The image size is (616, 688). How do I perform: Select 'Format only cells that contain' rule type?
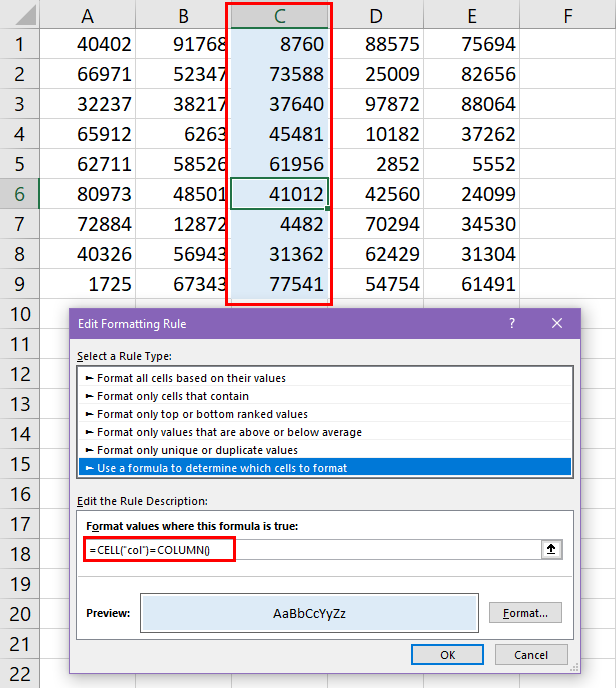(325, 396)
